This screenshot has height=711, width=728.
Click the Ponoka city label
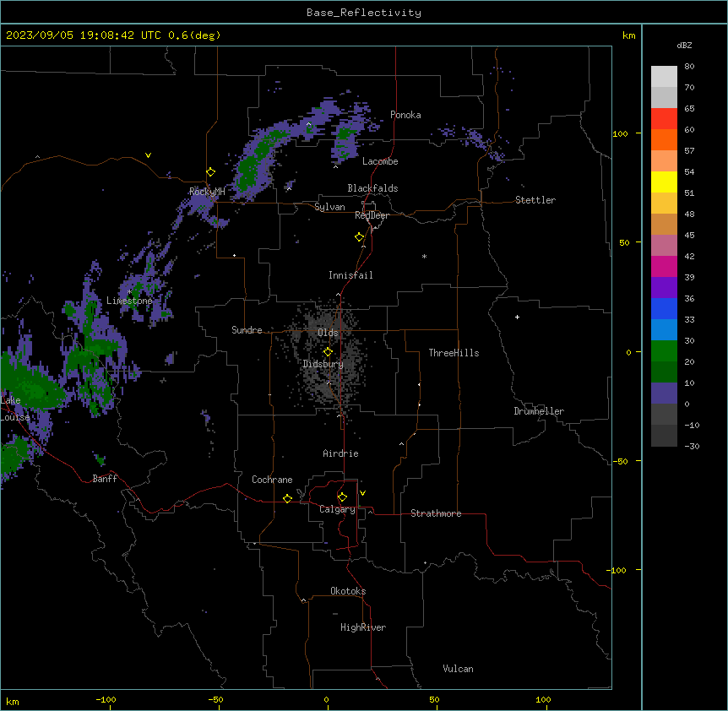pos(405,115)
